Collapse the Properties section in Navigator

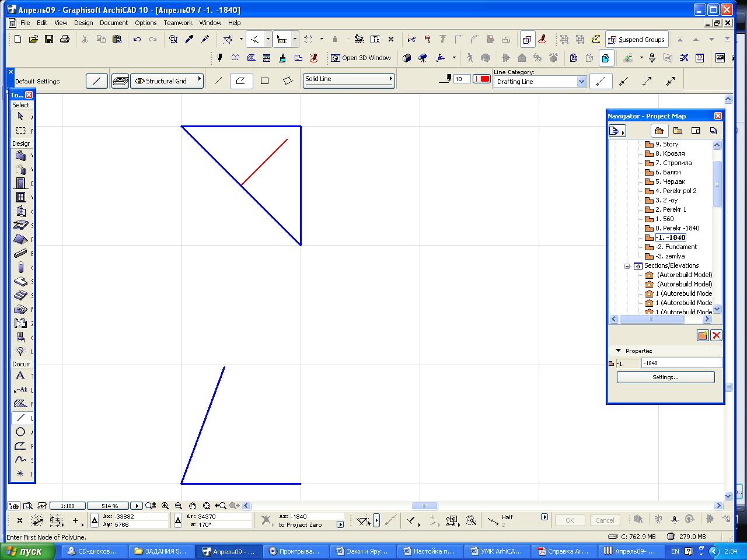point(619,351)
